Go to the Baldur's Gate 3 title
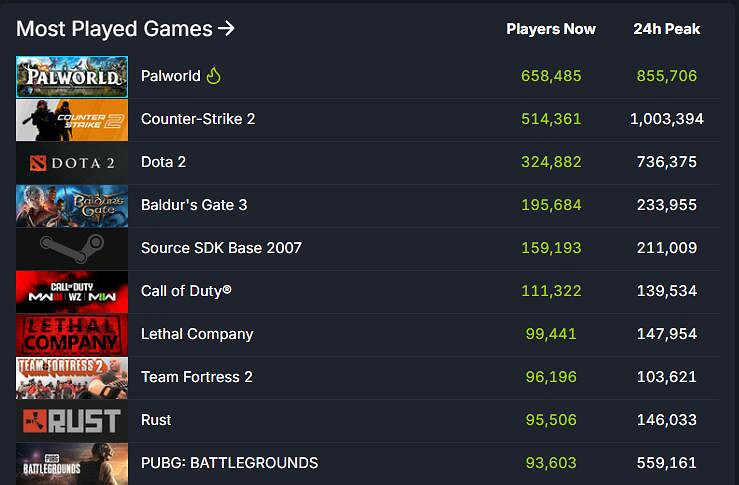 [194, 205]
